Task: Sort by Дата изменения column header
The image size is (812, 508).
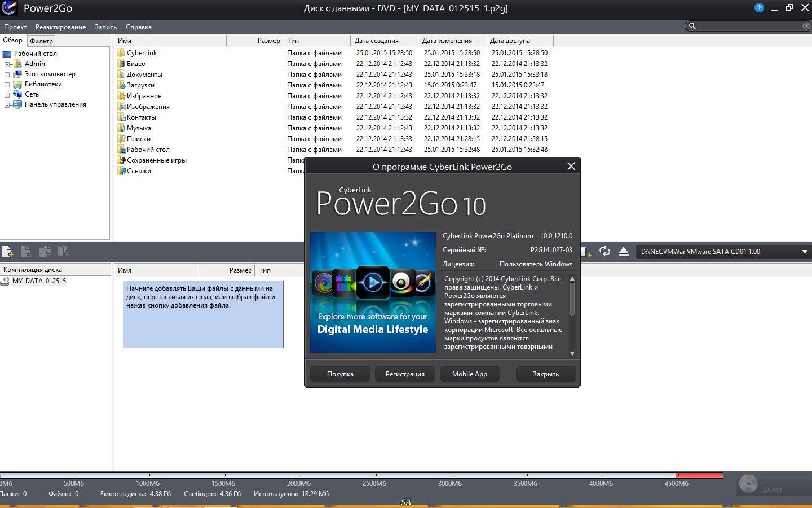Action: 452,41
